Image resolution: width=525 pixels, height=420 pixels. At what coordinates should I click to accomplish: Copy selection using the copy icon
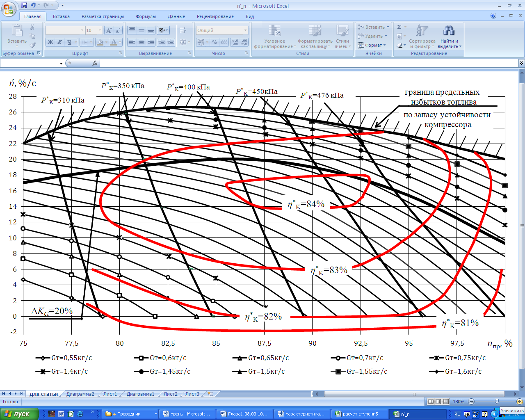pyautogui.click(x=32, y=36)
